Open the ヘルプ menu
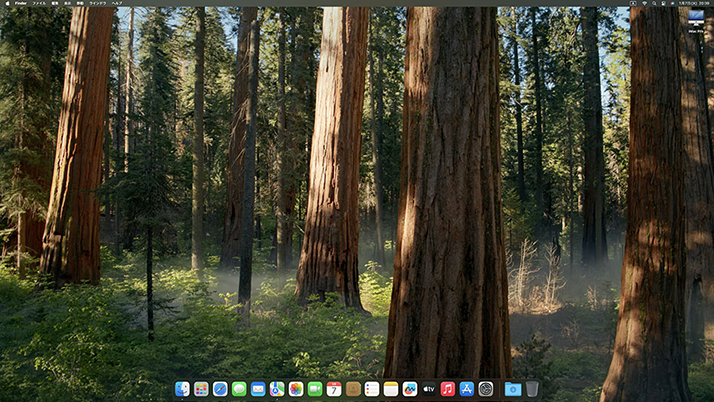714x402 pixels. pyautogui.click(x=117, y=3)
